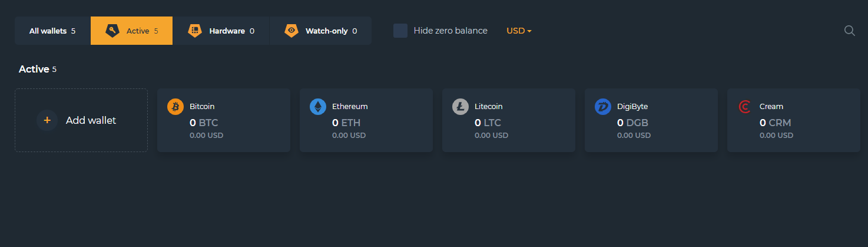Select the Watch-only tab

coord(320,31)
